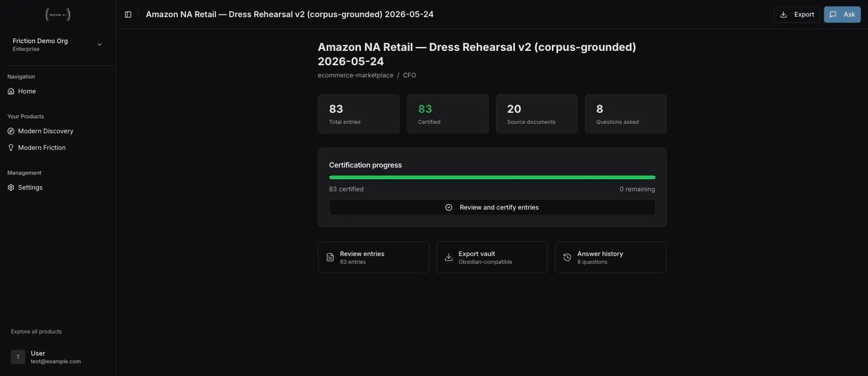The height and width of the screenshot is (376, 868).
Task: Open the Answer history card
Action: [x=611, y=257]
